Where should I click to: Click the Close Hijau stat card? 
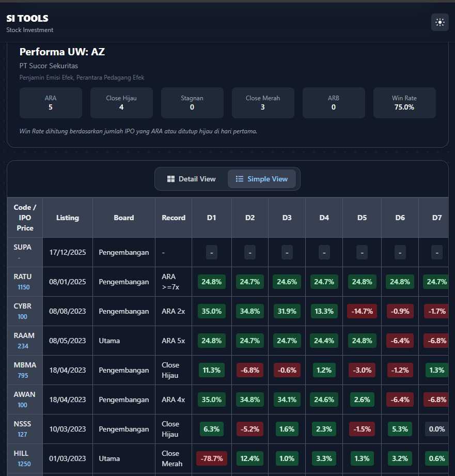tap(121, 103)
